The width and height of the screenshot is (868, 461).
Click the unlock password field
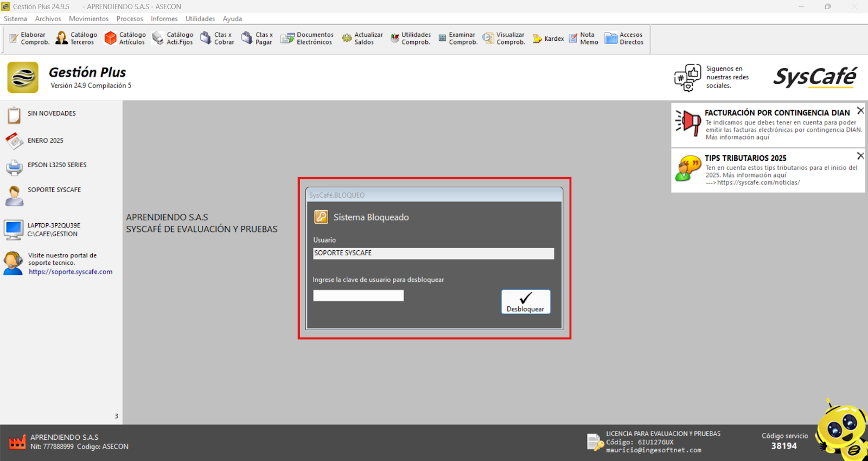coord(358,295)
